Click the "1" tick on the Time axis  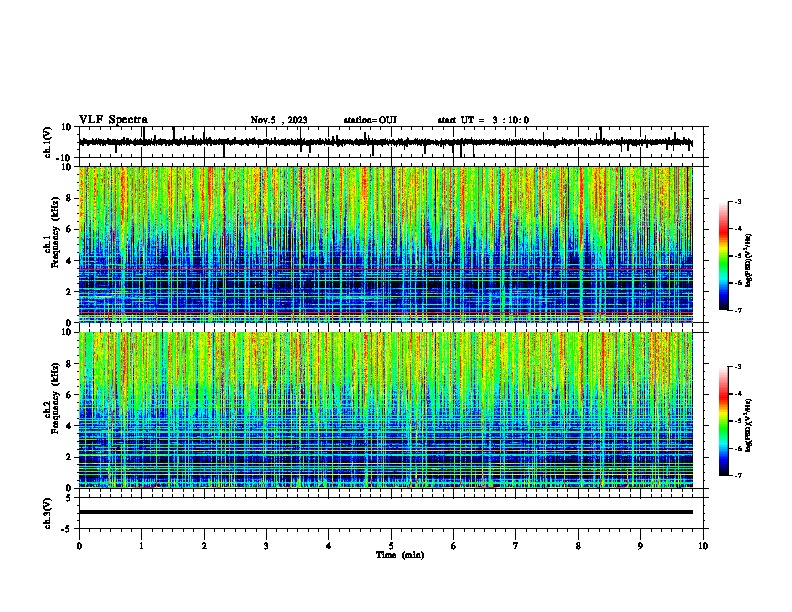141,546
